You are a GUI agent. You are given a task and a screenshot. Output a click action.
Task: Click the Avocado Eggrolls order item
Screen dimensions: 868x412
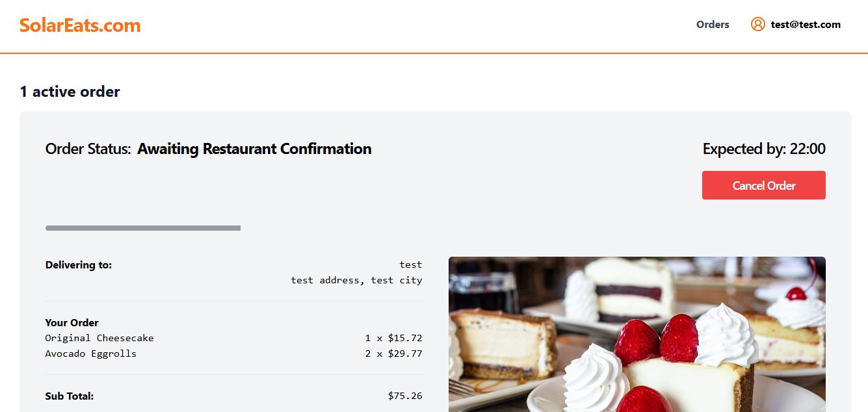(91, 354)
